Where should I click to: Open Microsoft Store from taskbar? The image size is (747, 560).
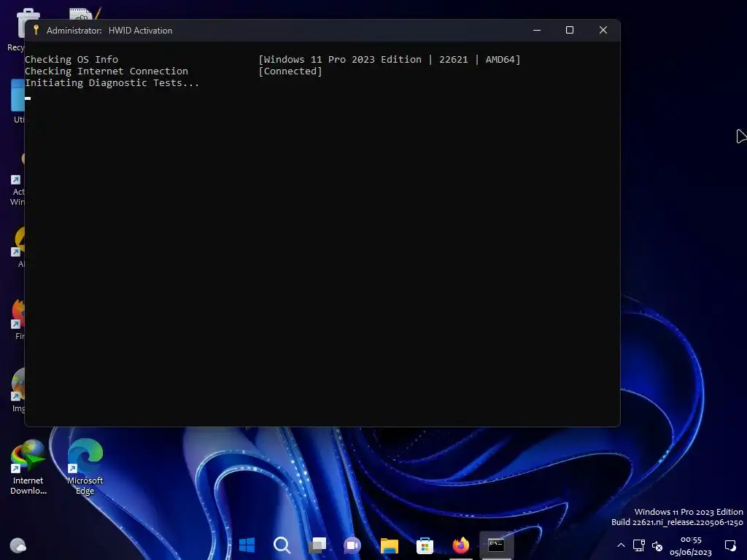click(425, 545)
